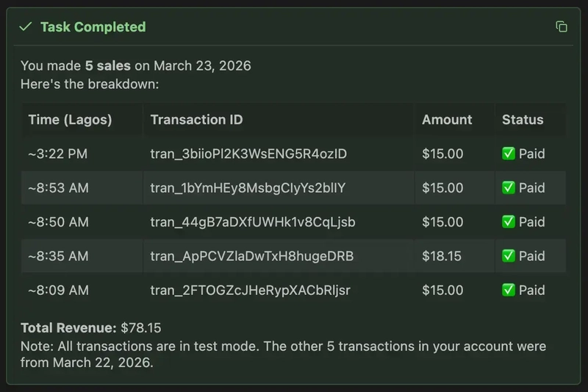Click the Time (Lagos) column header
This screenshot has width=588, height=392.
click(x=70, y=120)
